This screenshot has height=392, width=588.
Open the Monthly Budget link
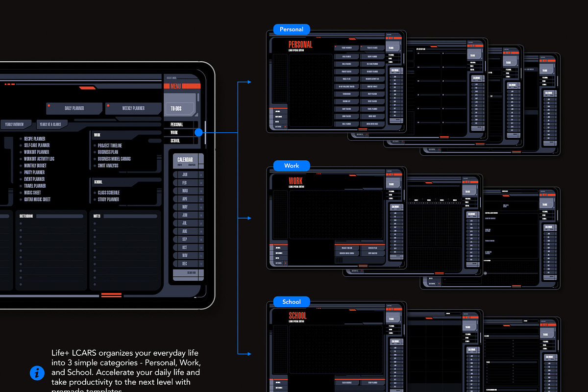36,166
